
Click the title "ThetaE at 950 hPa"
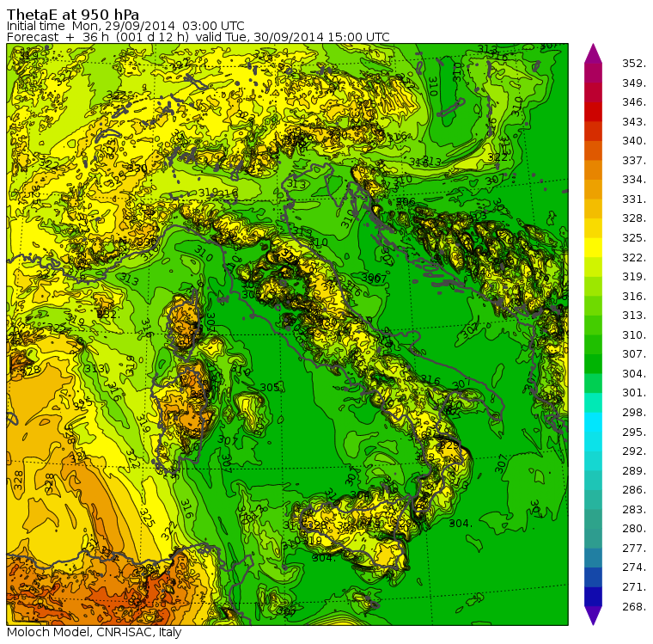(x=73, y=15)
